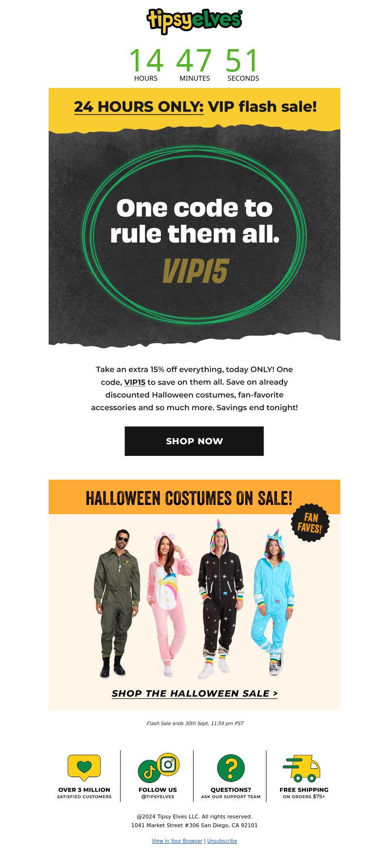
Task: Click the Unsubscribe link
Action: tap(222, 841)
